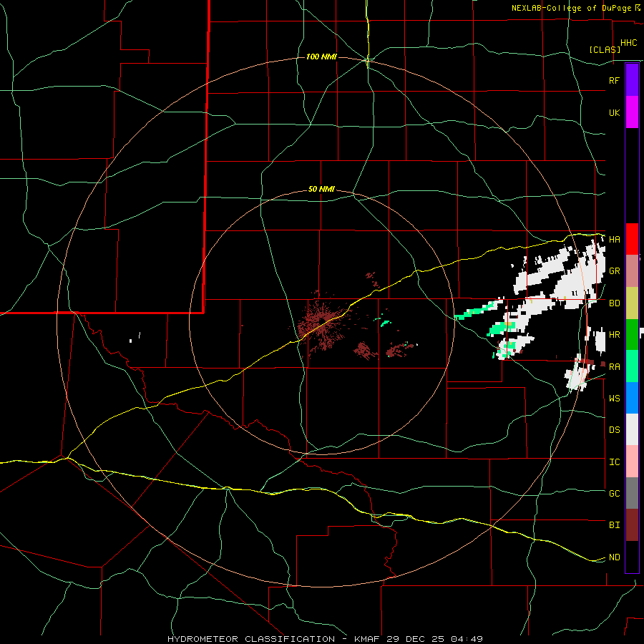Click the BD yellow legend swatch
Viewport: 644px width, 644px height.
632,303
